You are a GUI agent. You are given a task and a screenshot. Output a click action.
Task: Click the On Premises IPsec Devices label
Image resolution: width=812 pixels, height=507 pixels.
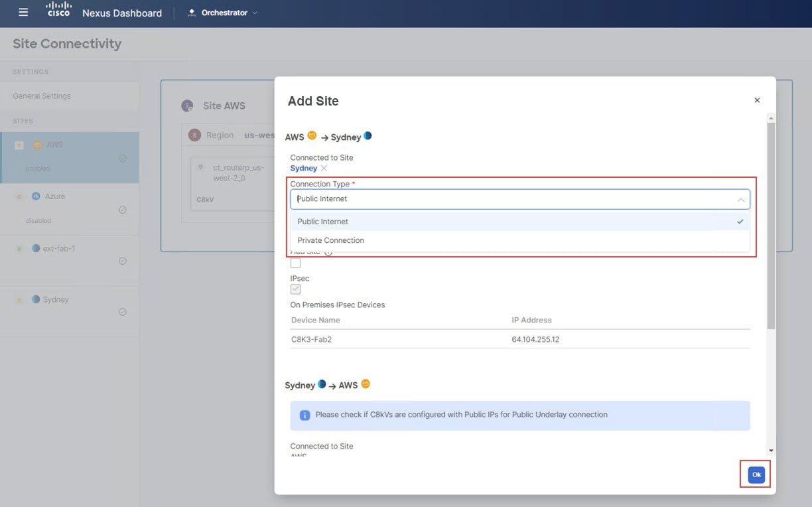coord(338,305)
